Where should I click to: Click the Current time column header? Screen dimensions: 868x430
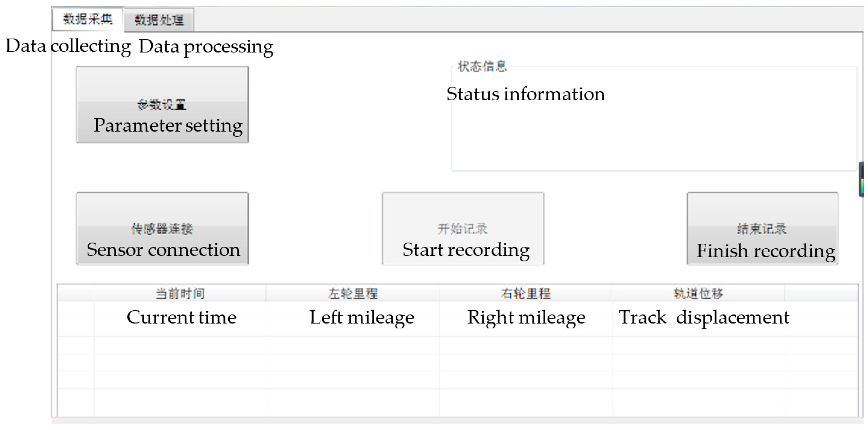(180, 293)
